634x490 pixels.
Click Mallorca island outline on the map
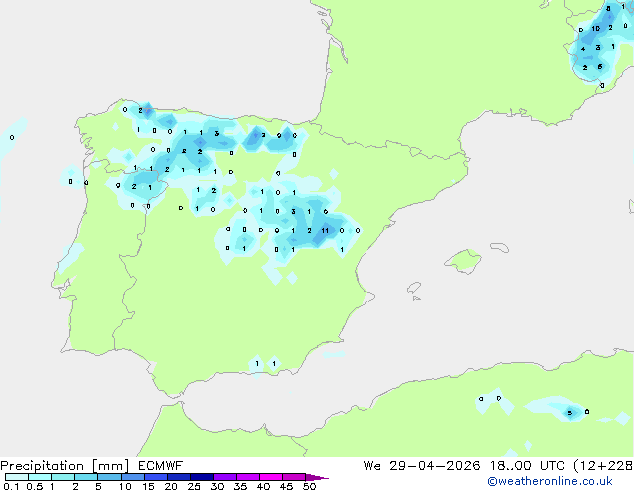tap(463, 262)
